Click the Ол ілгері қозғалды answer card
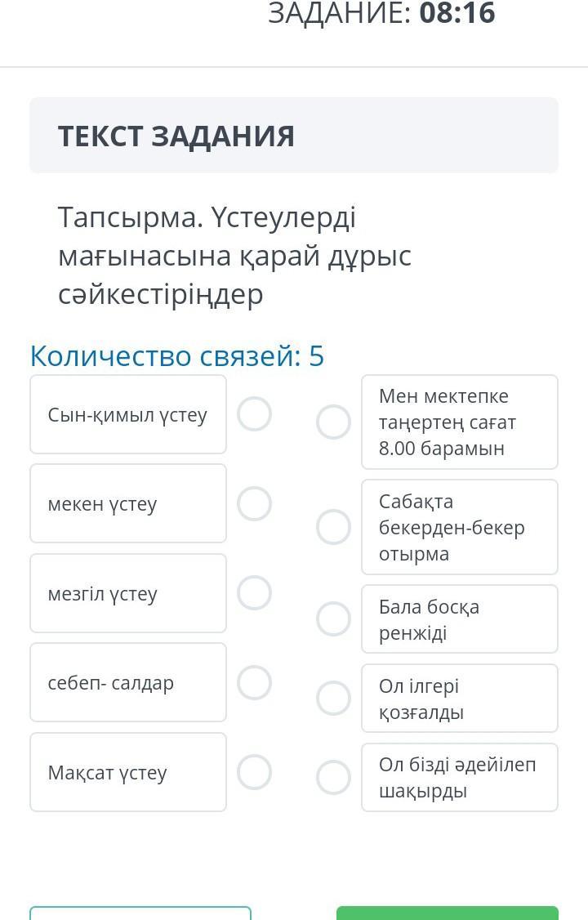This screenshot has height=920, width=588. click(460, 699)
